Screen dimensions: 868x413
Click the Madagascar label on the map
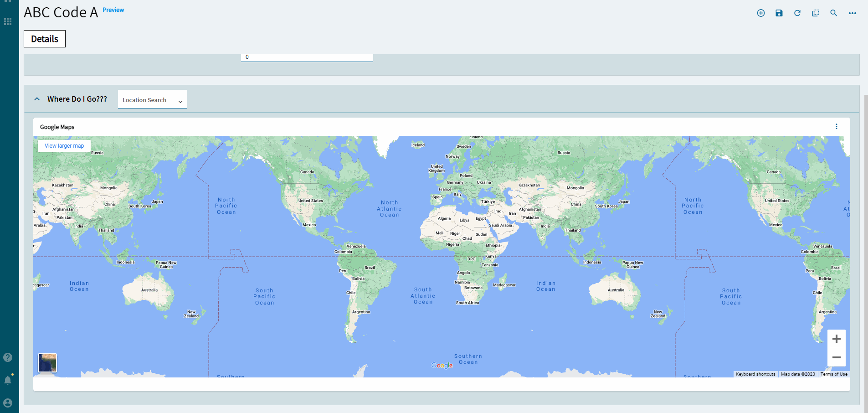(504, 285)
